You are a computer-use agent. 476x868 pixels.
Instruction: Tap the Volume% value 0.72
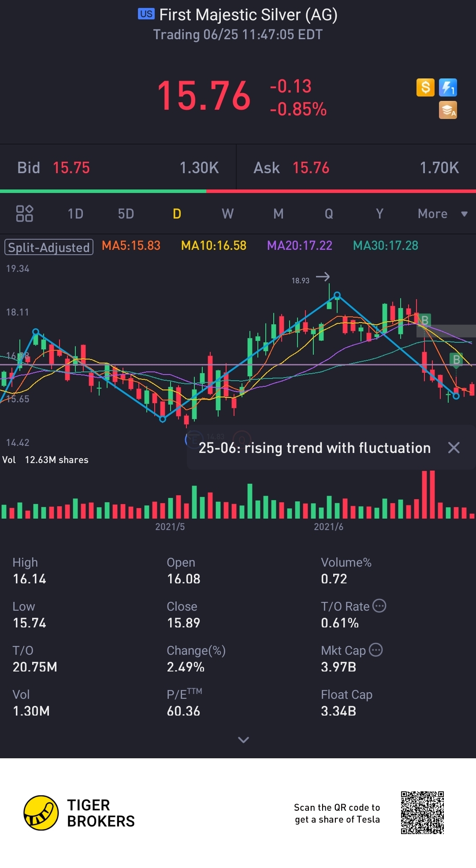pos(334,579)
